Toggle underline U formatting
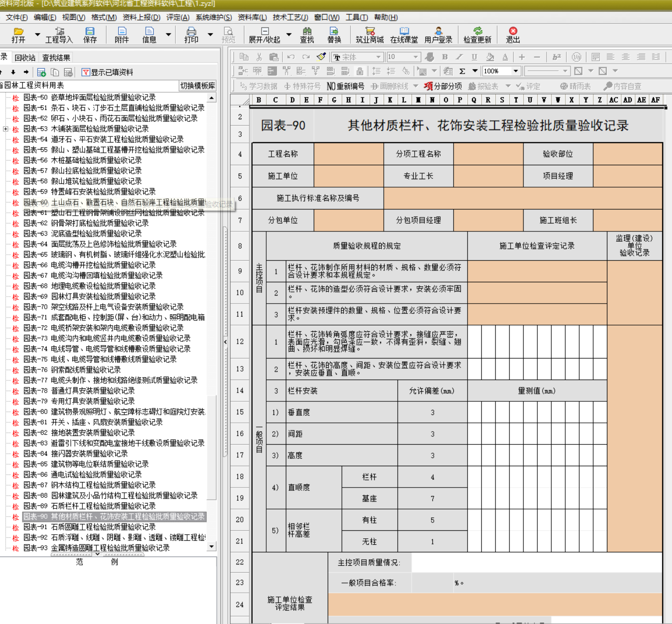This screenshot has height=624, width=672. [474, 57]
